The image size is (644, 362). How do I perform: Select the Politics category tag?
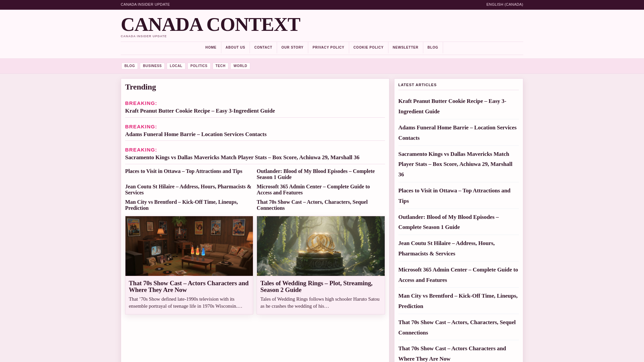point(199,66)
